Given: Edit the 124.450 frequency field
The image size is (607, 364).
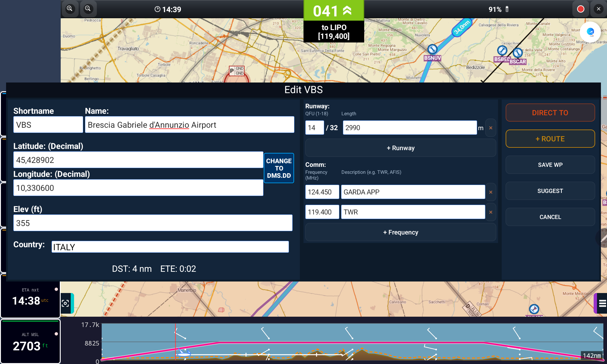Looking at the screenshot, I should point(322,192).
